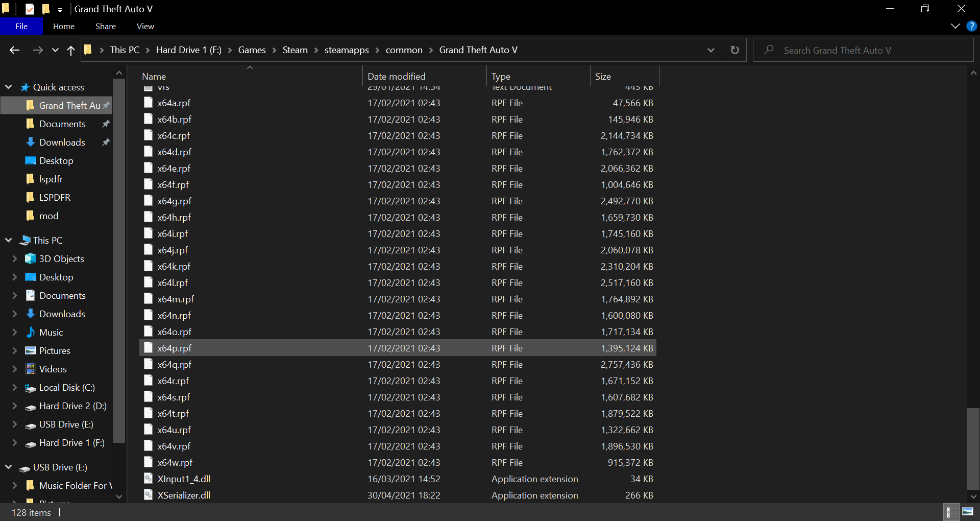Go up one folder level arrow
The width and height of the screenshot is (980, 521).
click(x=71, y=50)
